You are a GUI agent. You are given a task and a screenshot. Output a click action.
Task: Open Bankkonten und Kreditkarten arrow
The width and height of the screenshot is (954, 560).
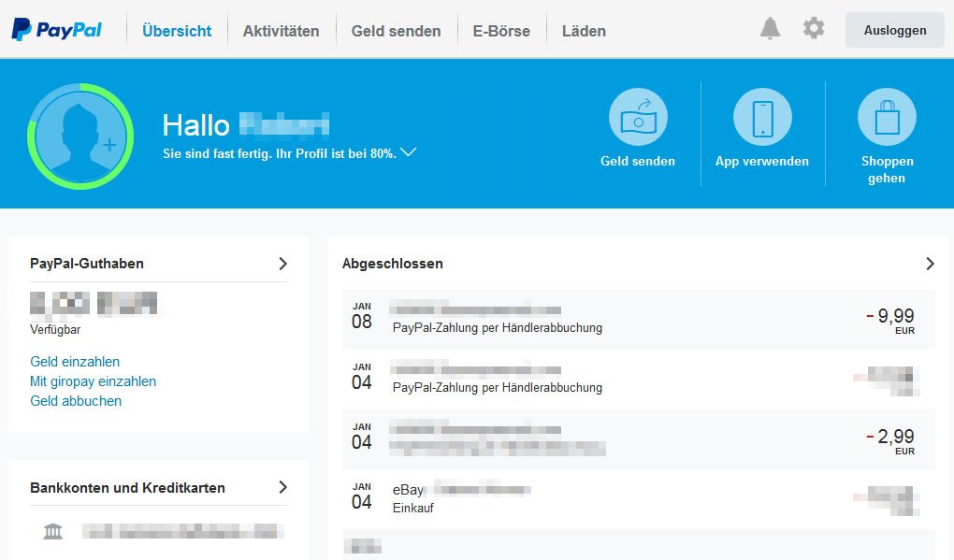(x=282, y=487)
